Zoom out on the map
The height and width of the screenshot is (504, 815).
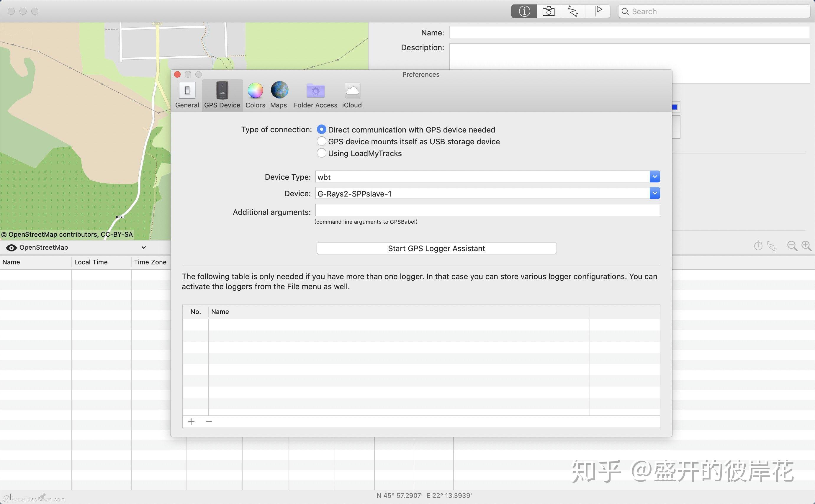pyautogui.click(x=792, y=246)
